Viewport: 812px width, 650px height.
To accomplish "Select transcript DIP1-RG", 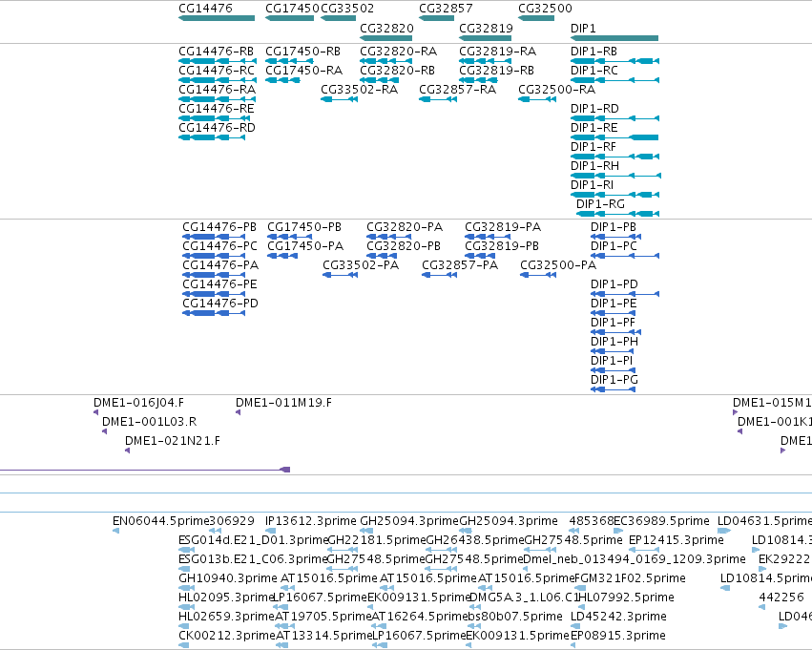I will (601, 204).
